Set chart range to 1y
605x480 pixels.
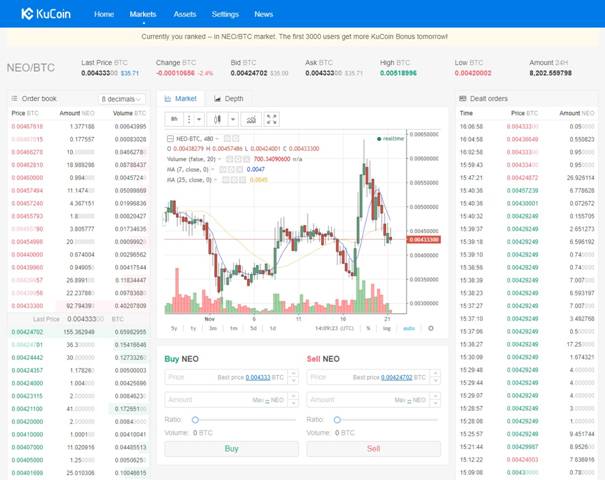click(193, 328)
